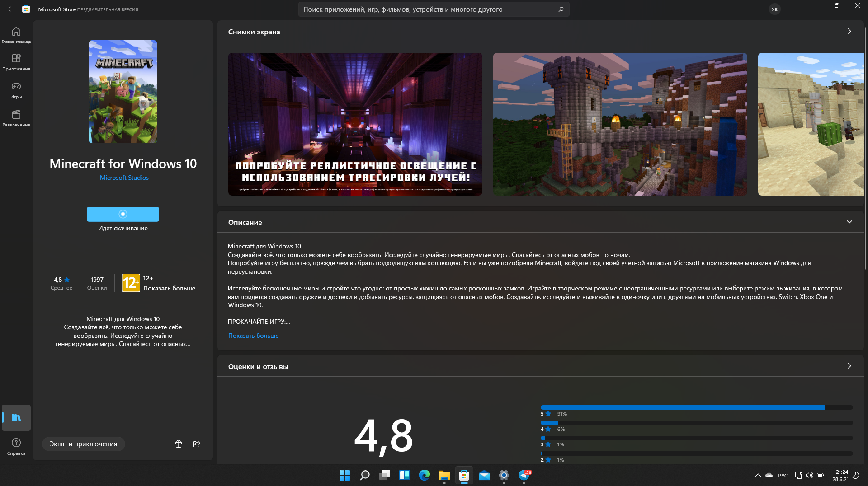Click the 'Экшн и приключения' category tag
The width and height of the screenshot is (868, 486).
coord(83,444)
